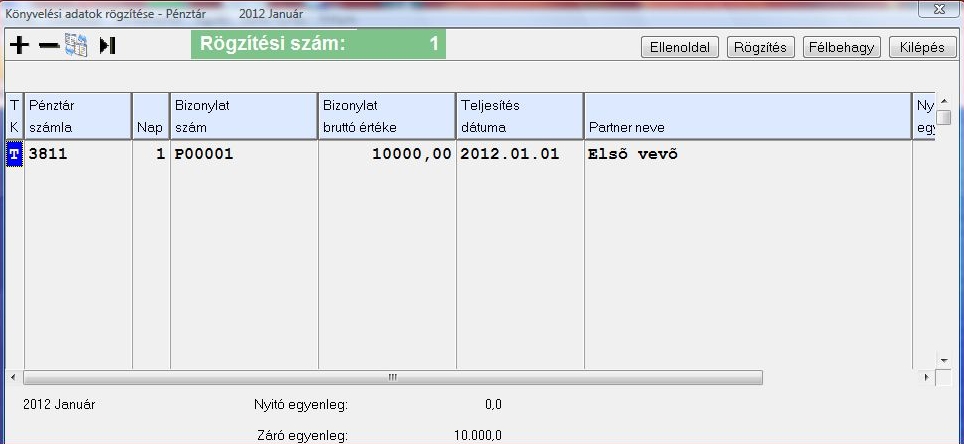Click the vertical scrollbar up arrow

click(x=943, y=100)
